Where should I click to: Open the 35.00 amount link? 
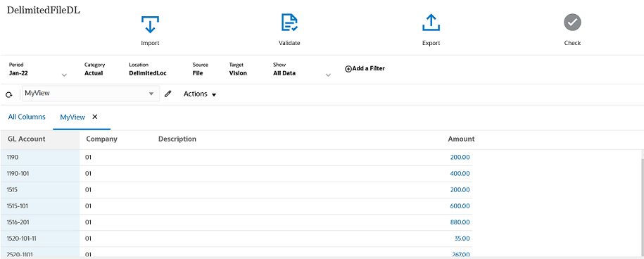[462, 239]
